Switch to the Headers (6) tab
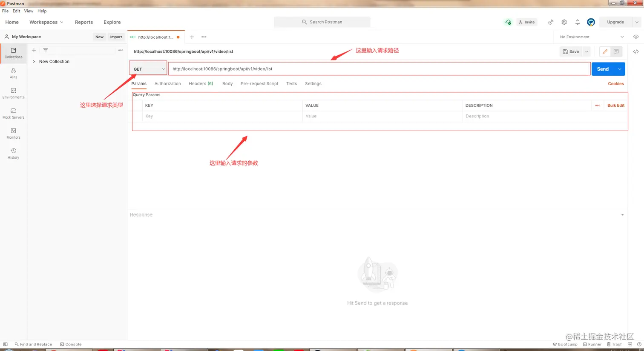Screen dimensions: 644x351 [201, 84]
